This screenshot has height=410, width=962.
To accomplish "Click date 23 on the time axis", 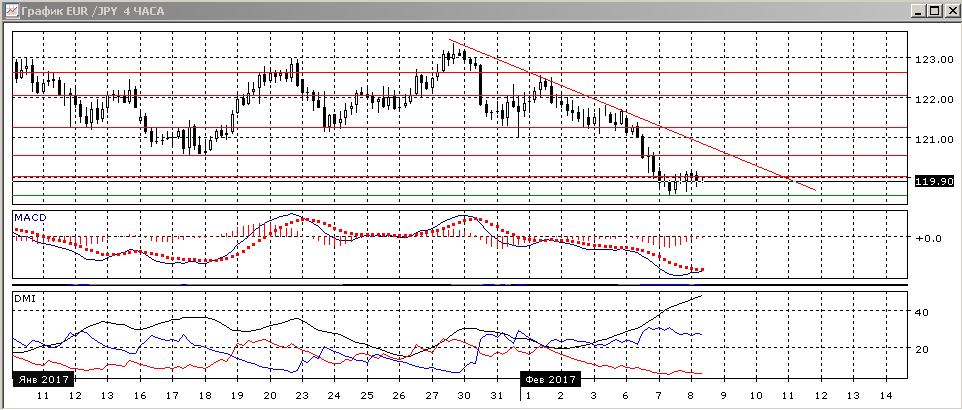I will (x=302, y=396).
